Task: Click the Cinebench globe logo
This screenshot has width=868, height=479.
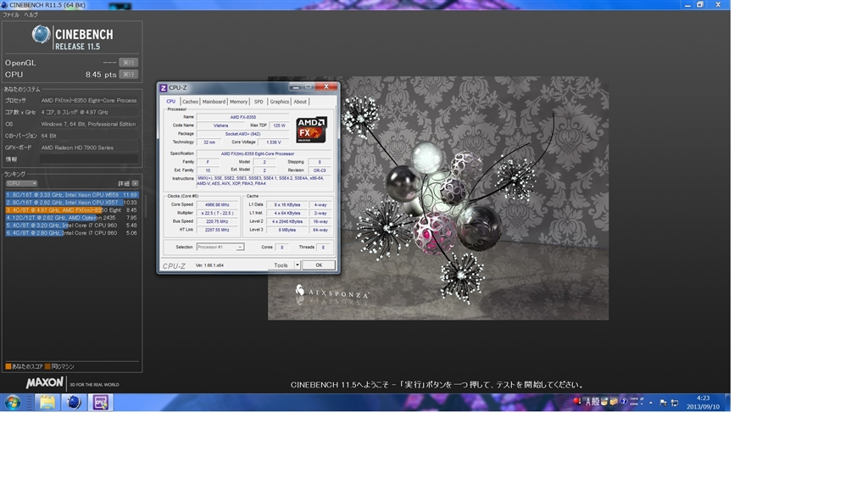Action: (x=42, y=34)
